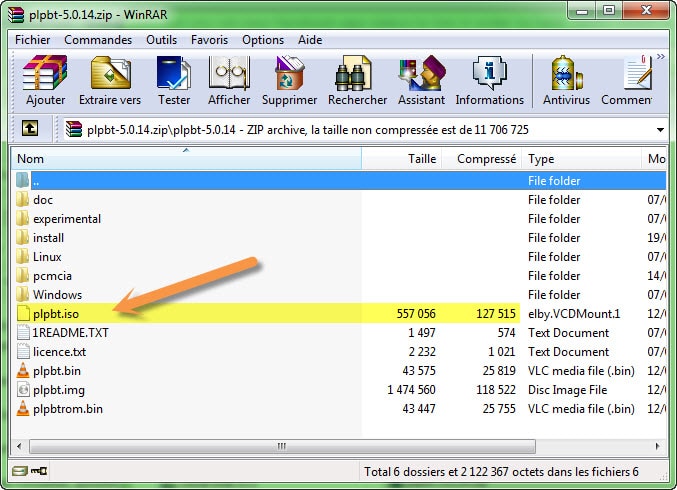Click the folder icon of experimental
Viewport: 677px width, 490px height.
22,218
